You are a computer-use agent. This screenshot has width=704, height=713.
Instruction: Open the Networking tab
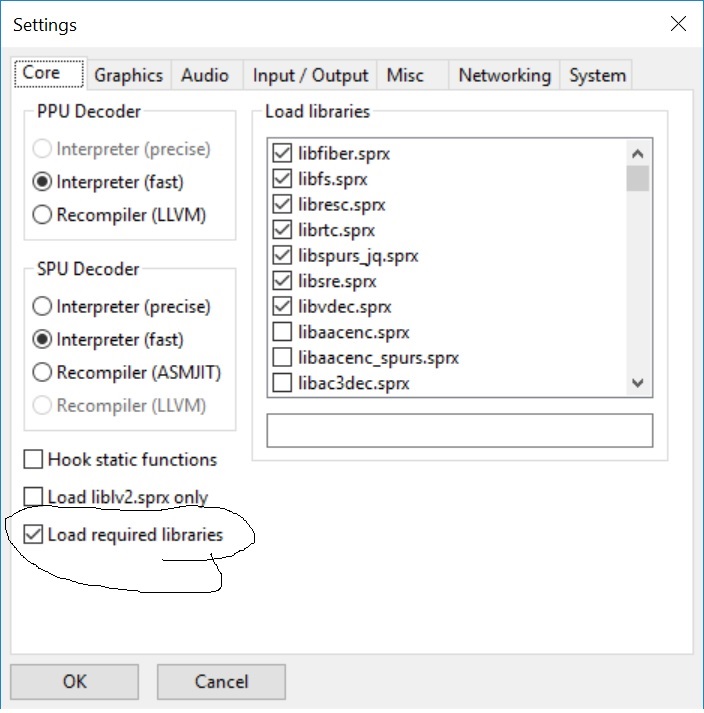(504, 75)
